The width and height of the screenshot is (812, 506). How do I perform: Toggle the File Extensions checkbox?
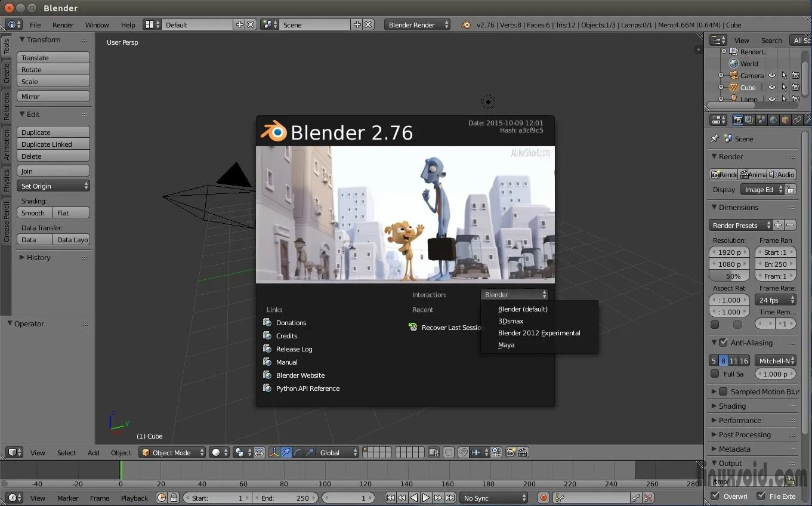pyautogui.click(x=761, y=496)
